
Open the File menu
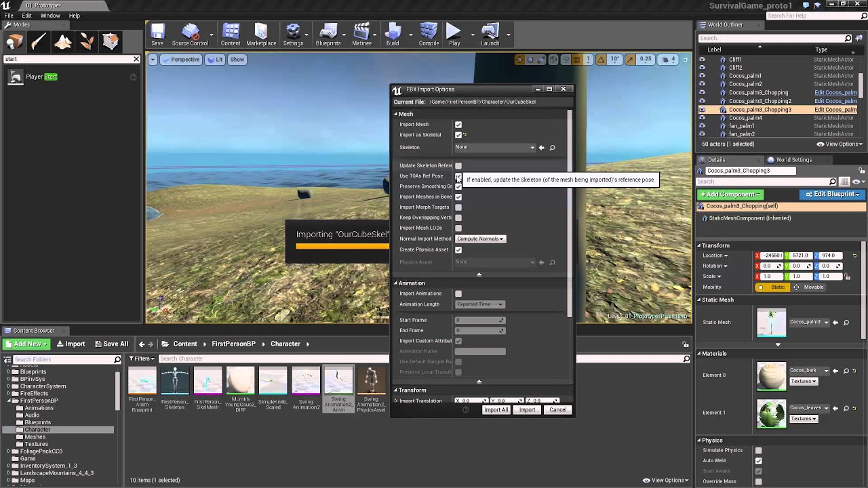(x=9, y=16)
